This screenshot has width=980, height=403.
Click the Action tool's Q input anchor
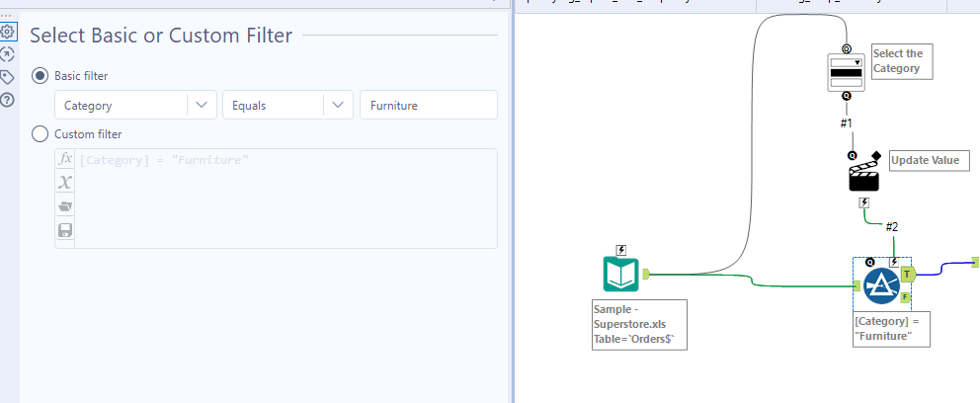[x=852, y=155]
